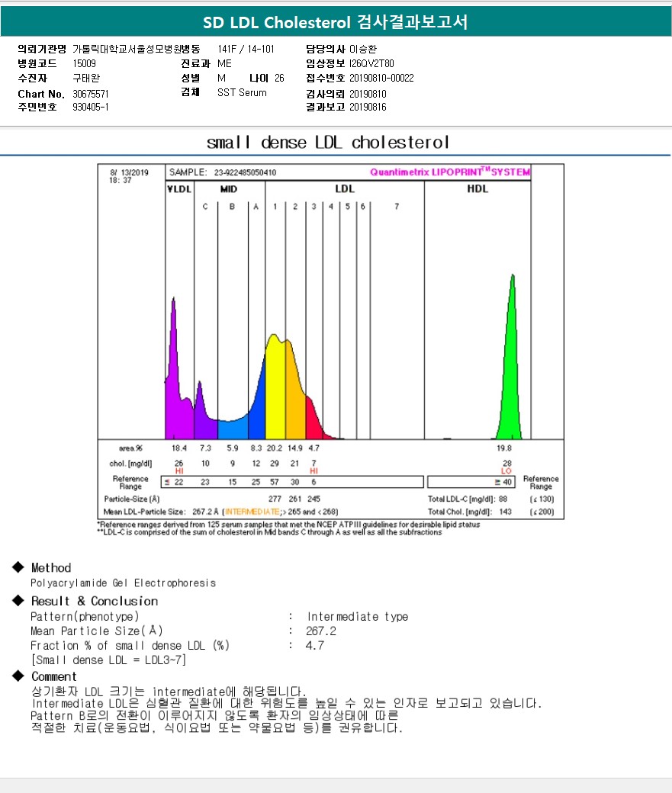This screenshot has width=672, height=793.
Task: Select the 진료과 value 'ME'
Action: coord(224,64)
